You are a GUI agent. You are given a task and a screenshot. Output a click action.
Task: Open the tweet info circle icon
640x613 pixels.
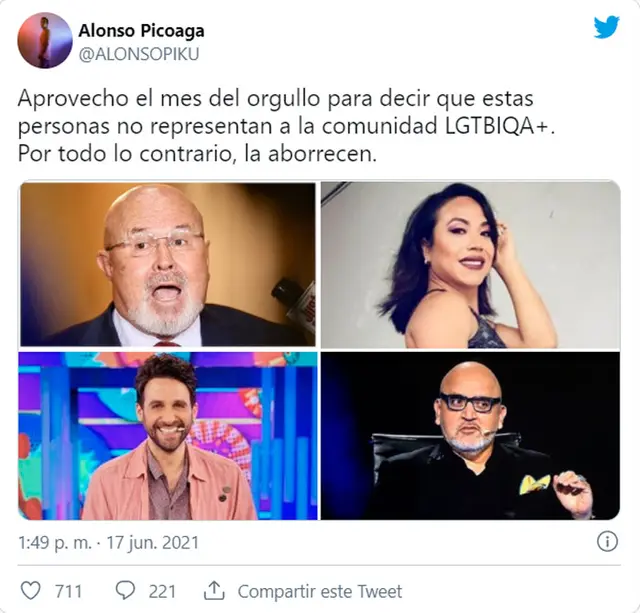(607, 542)
